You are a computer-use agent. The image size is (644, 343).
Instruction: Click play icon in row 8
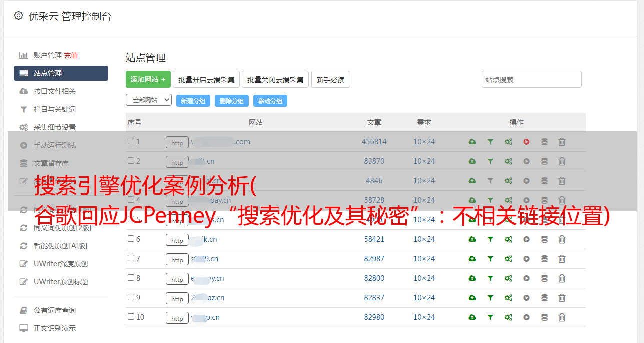pos(526,278)
